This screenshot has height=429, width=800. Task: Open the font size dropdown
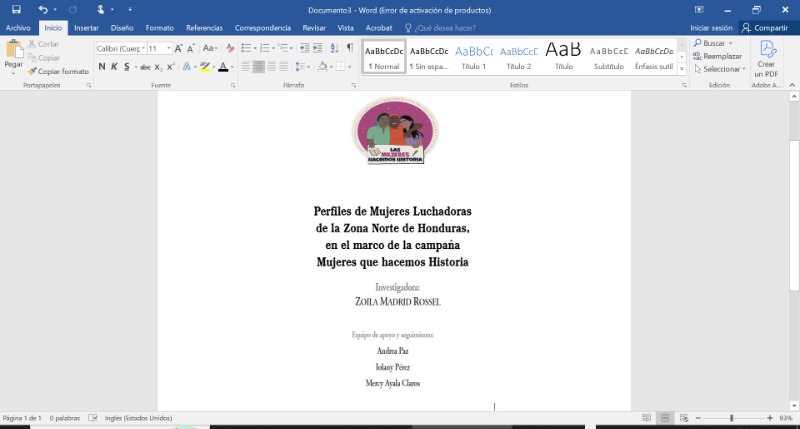tap(167, 48)
